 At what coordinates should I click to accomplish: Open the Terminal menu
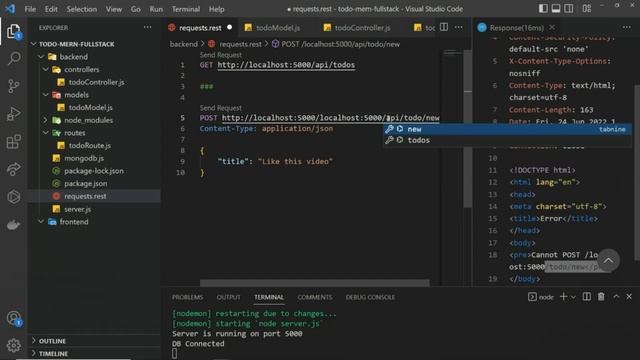(186, 9)
